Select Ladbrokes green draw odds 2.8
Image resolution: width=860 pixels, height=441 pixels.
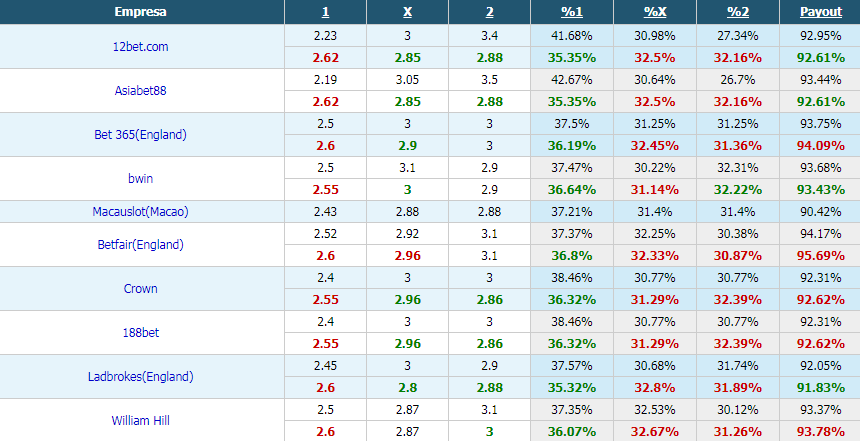[408, 387]
